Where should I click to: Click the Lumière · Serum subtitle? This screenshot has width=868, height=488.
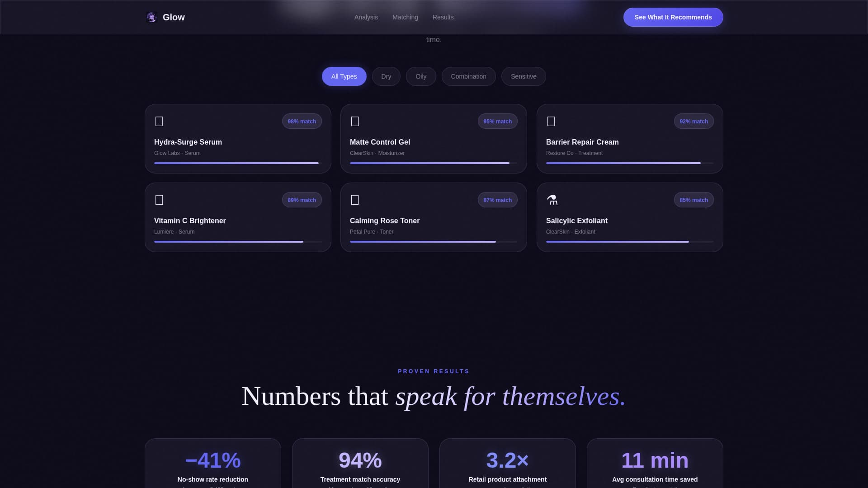(174, 232)
